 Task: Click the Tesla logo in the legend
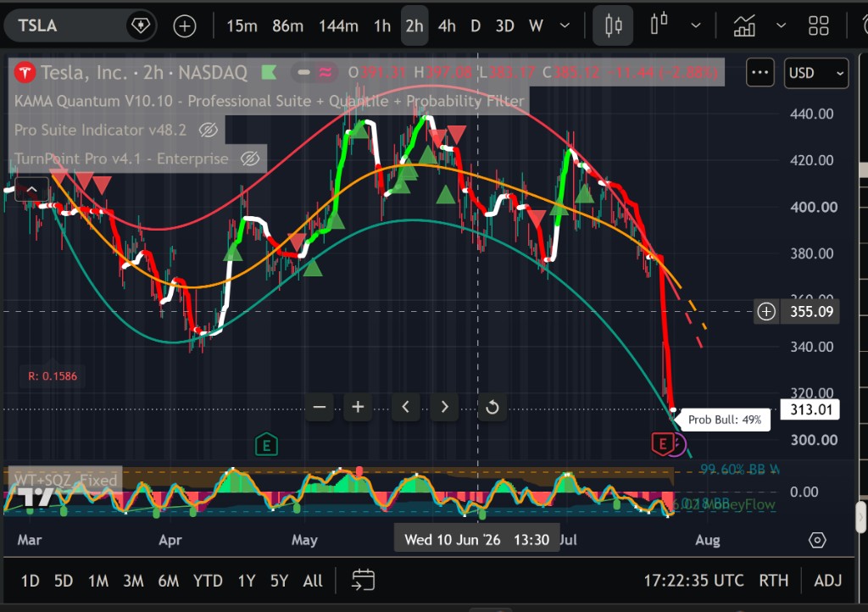click(x=25, y=73)
